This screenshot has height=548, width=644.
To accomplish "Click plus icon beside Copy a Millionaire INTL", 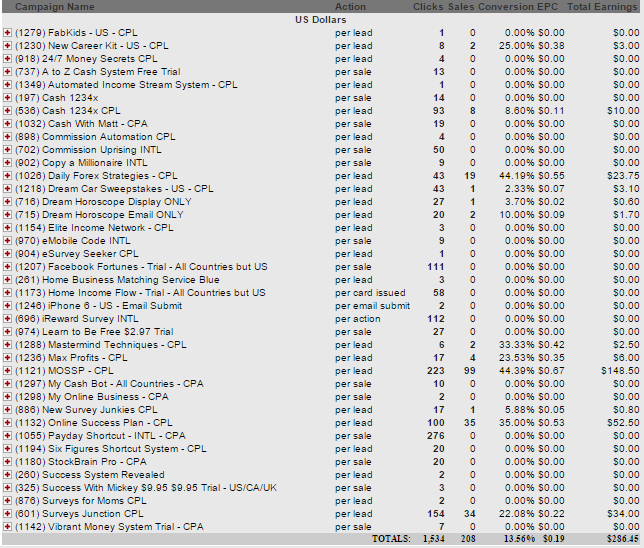I will tap(7, 163).
